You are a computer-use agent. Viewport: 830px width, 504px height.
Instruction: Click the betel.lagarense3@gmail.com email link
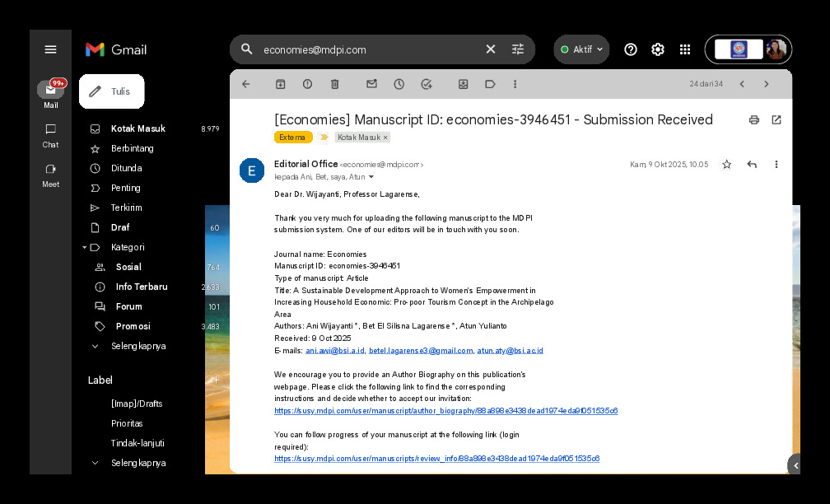[x=421, y=351]
